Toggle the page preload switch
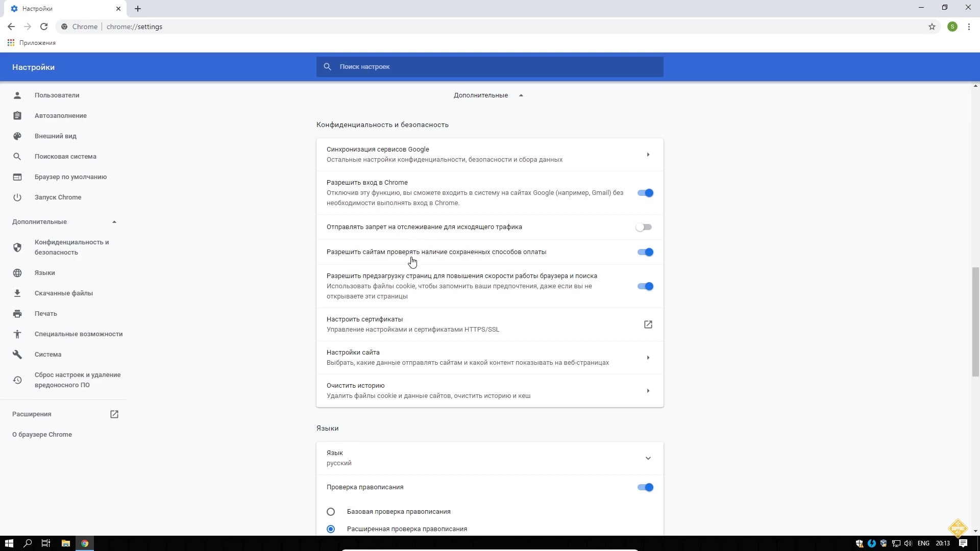 645,286
